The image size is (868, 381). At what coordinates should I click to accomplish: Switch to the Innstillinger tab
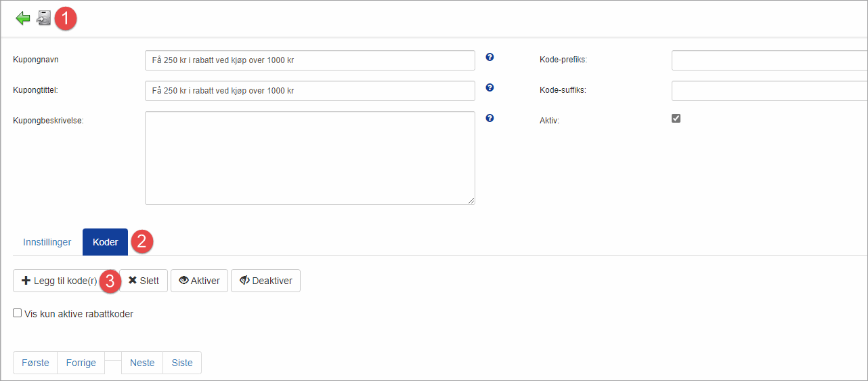47,242
